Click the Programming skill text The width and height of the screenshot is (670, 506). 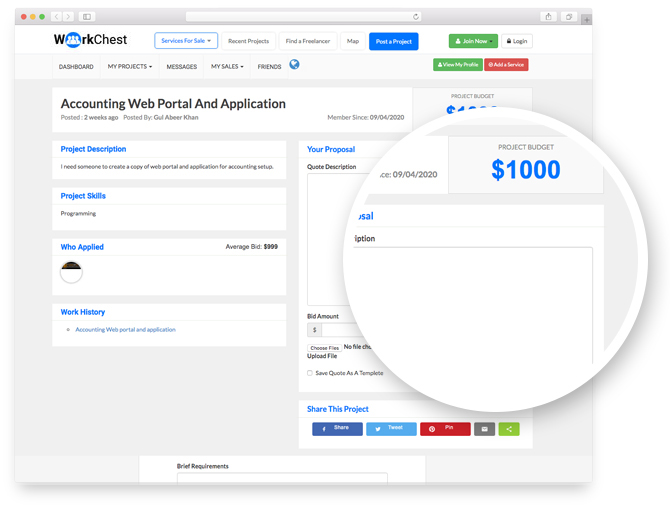[78, 213]
